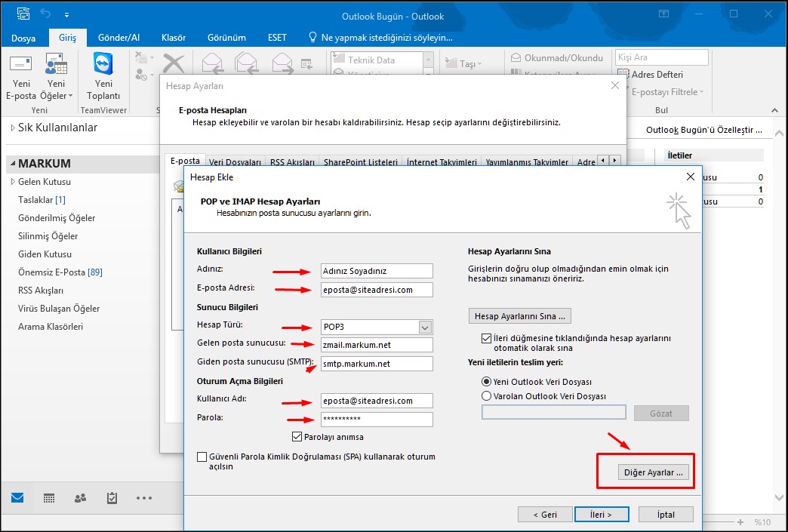
Task: Mark message via Okunmadı/Okundu
Action: [557, 58]
